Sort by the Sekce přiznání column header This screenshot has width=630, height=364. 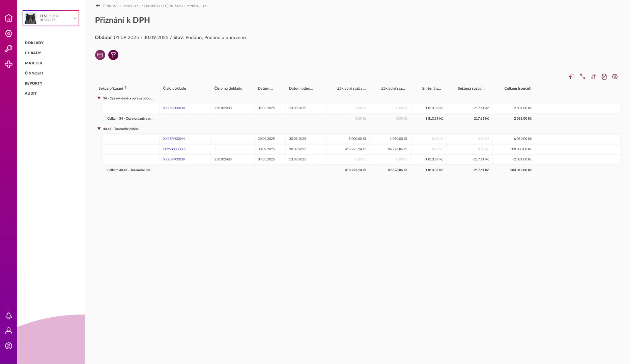(x=111, y=88)
